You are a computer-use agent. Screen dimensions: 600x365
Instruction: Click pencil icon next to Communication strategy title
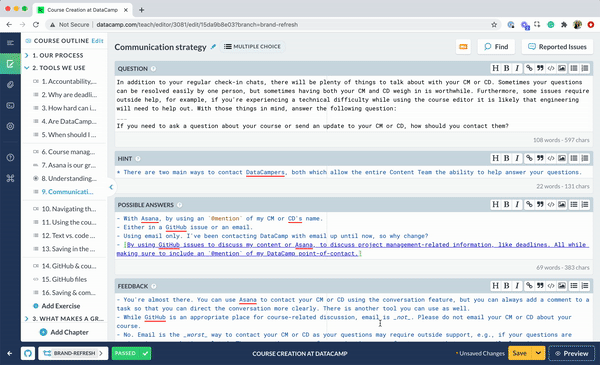[214, 47]
